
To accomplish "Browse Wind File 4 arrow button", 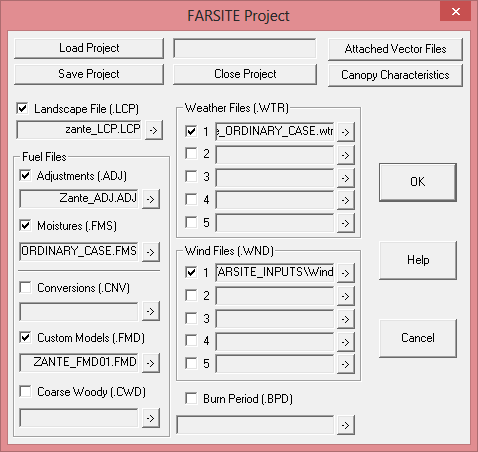I will [346, 342].
